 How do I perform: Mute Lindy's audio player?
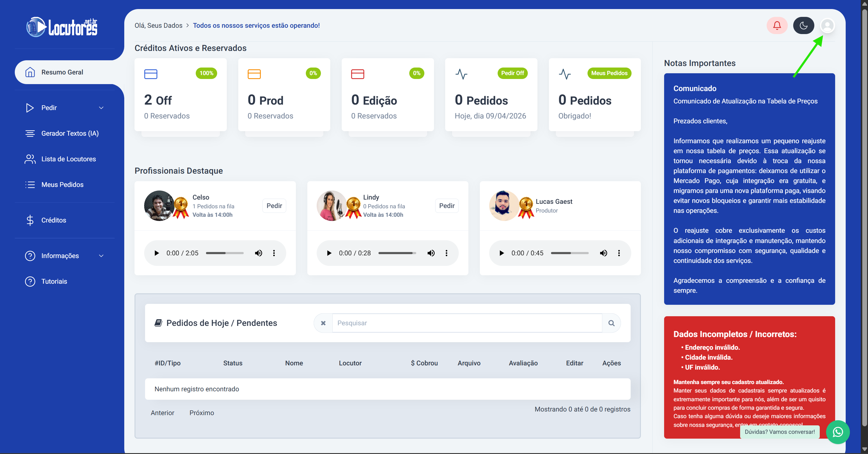click(x=431, y=253)
